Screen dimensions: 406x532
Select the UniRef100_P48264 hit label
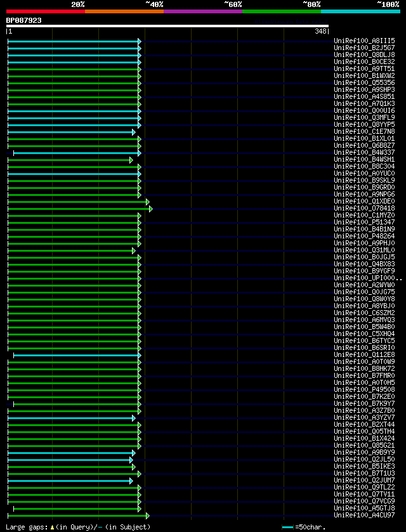[x=364, y=236]
